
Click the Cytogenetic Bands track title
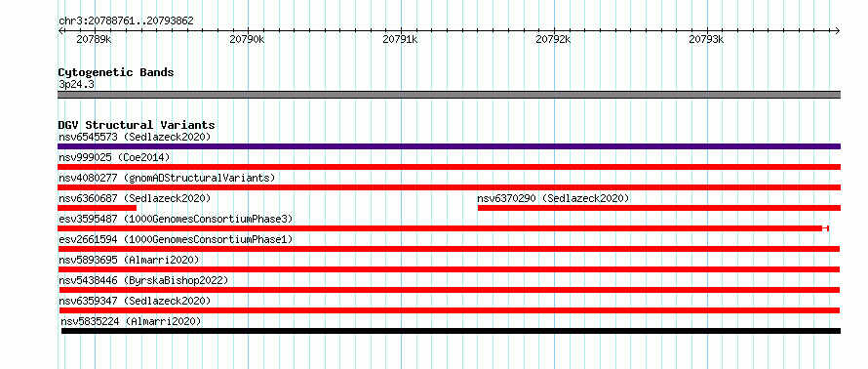tap(116, 72)
